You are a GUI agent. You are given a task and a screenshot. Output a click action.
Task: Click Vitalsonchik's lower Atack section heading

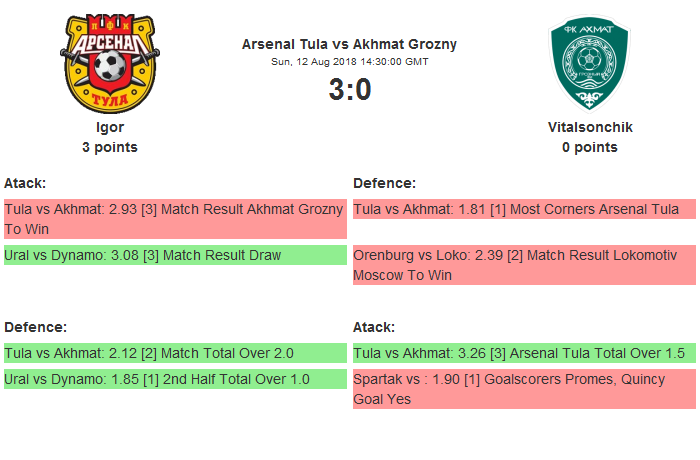(374, 327)
